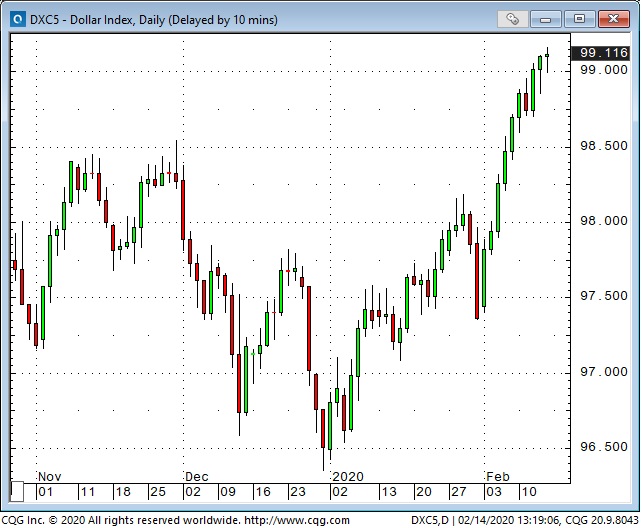
Task: Click the 98.000 price axis label
Action: tap(604, 221)
